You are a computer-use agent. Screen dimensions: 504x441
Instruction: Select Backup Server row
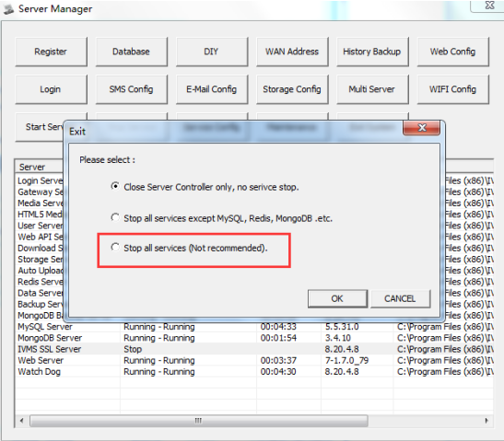(41, 304)
